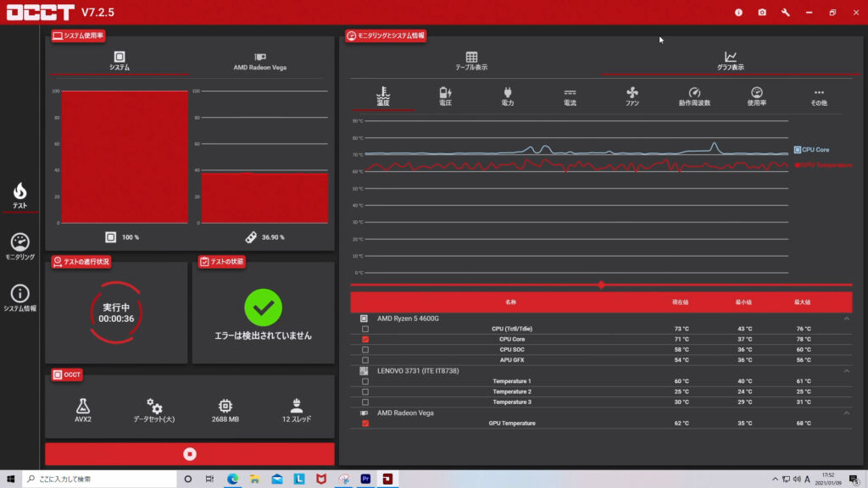Collapse the AMD Ryzen 5 4600G group
The width and height of the screenshot is (868, 488).
(847, 319)
